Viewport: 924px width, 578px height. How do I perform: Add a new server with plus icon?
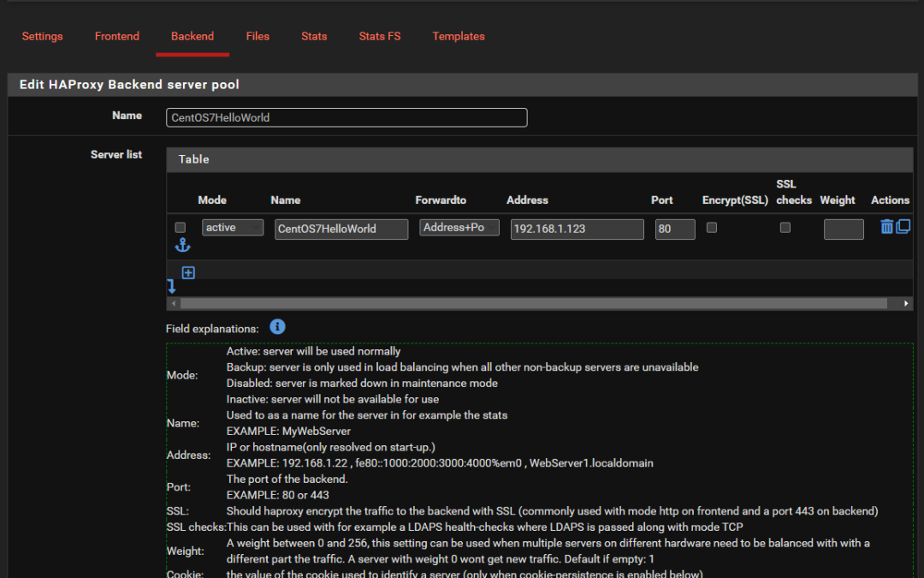coord(188,272)
